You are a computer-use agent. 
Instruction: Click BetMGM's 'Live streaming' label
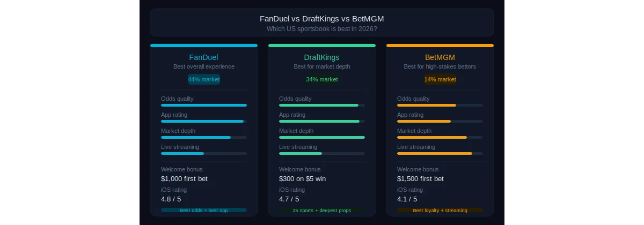[416, 147]
